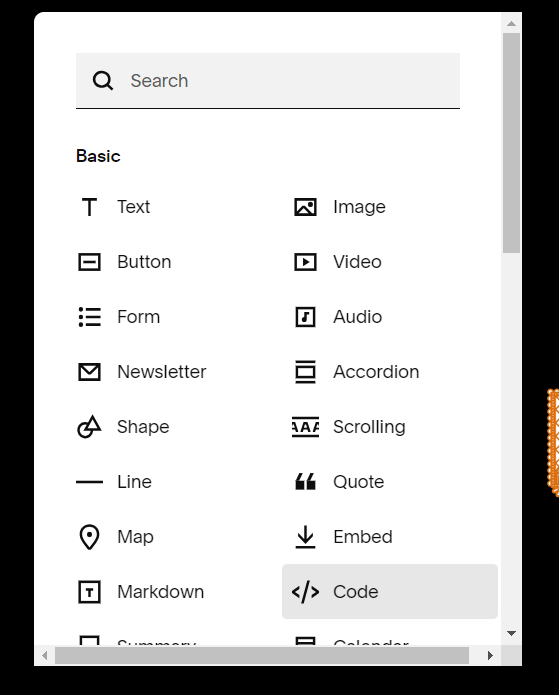
Task: Click the horizontal scrollbar right arrow
Action: click(490, 656)
